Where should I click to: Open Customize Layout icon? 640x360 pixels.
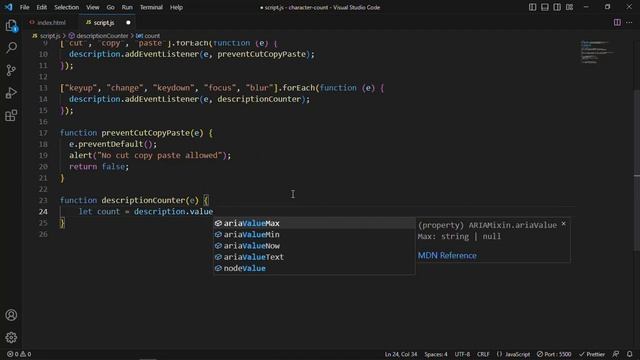pyautogui.click(x=569, y=7)
